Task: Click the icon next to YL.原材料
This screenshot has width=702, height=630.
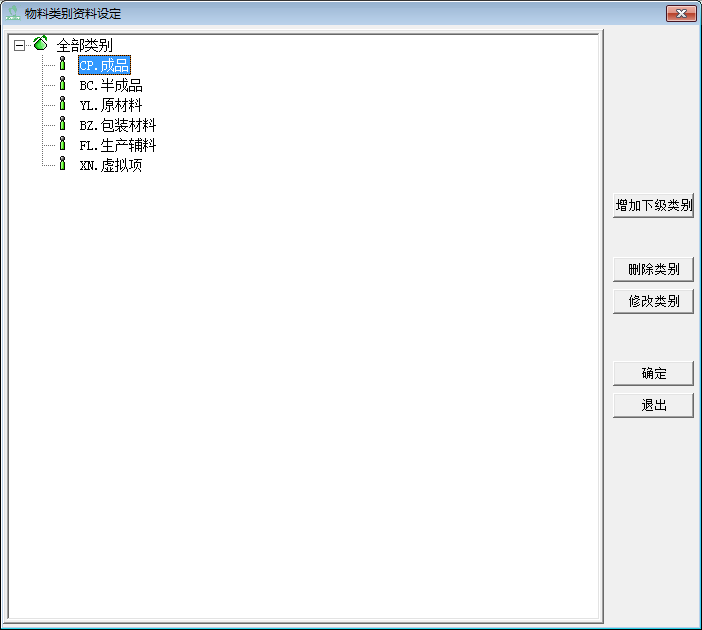Action: click(x=62, y=105)
